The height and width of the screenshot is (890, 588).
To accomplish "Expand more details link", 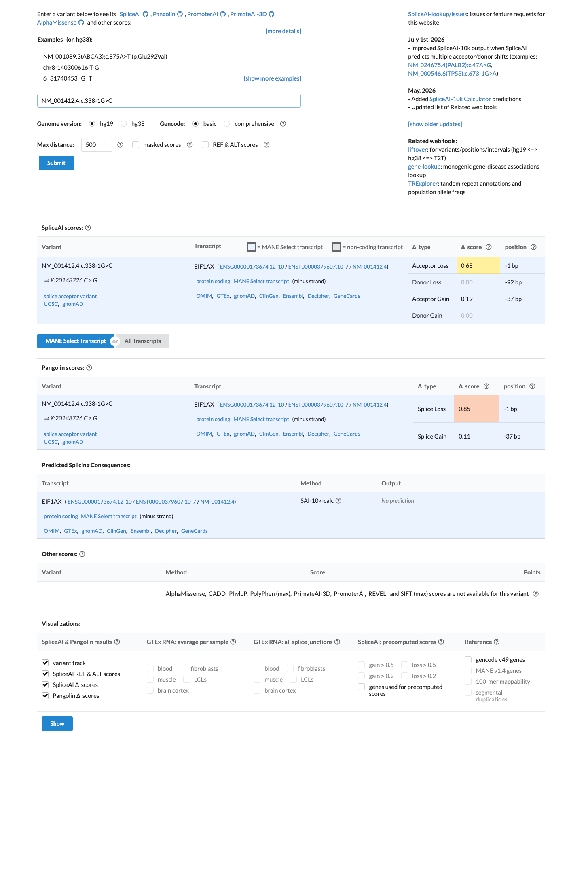I will click(x=283, y=31).
